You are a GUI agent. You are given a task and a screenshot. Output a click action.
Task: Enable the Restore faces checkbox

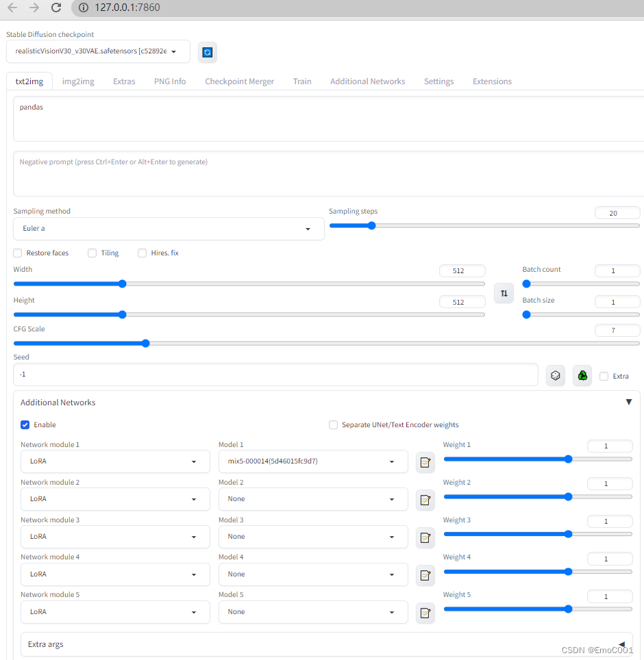tap(17, 253)
